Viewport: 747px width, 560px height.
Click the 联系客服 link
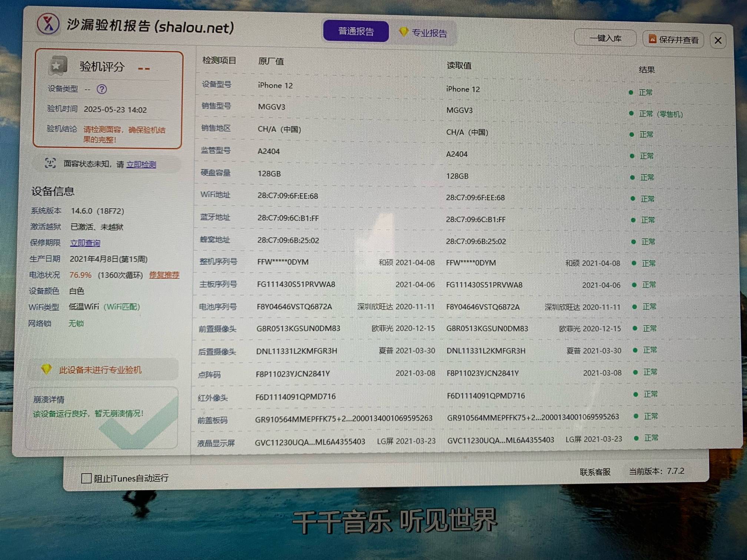tap(595, 472)
